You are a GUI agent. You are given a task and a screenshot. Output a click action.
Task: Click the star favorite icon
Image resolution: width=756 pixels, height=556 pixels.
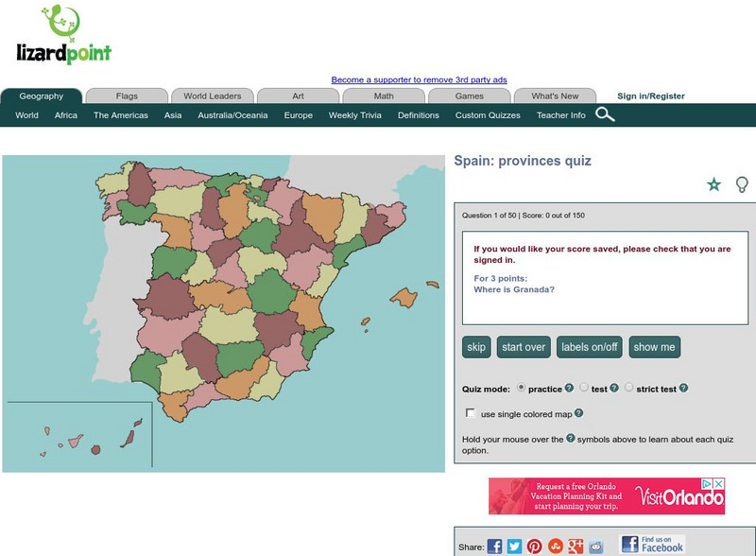click(x=713, y=184)
